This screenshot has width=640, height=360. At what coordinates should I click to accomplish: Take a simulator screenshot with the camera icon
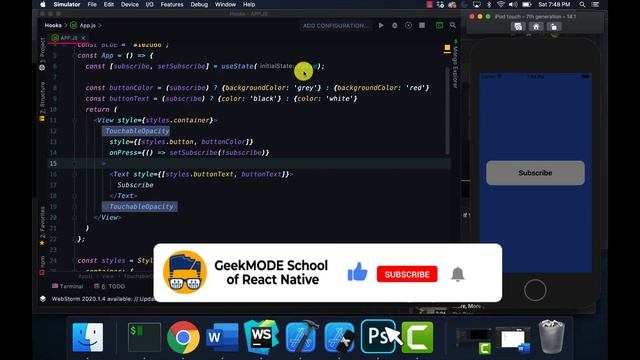[x=518, y=27]
